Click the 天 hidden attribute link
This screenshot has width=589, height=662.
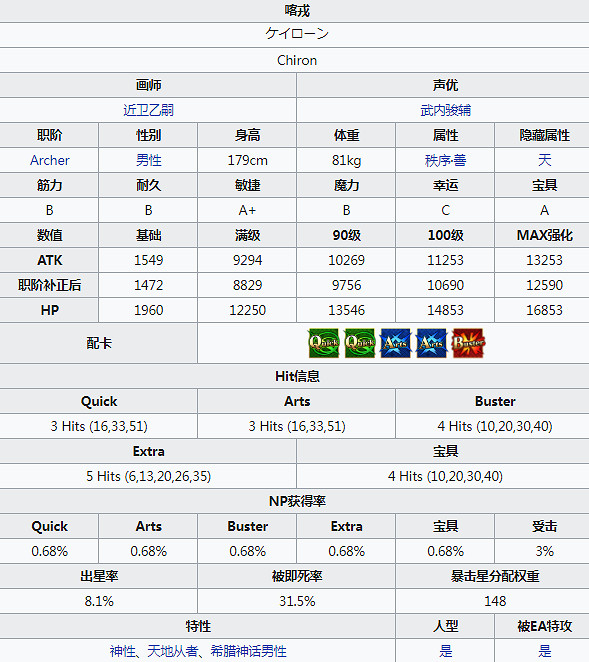click(544, 160)
